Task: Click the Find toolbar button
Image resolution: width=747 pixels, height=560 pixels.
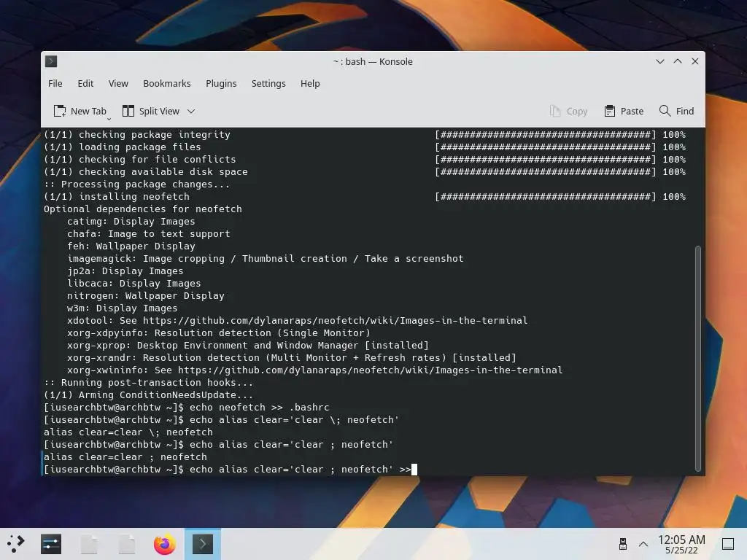Action: (676, 111)
